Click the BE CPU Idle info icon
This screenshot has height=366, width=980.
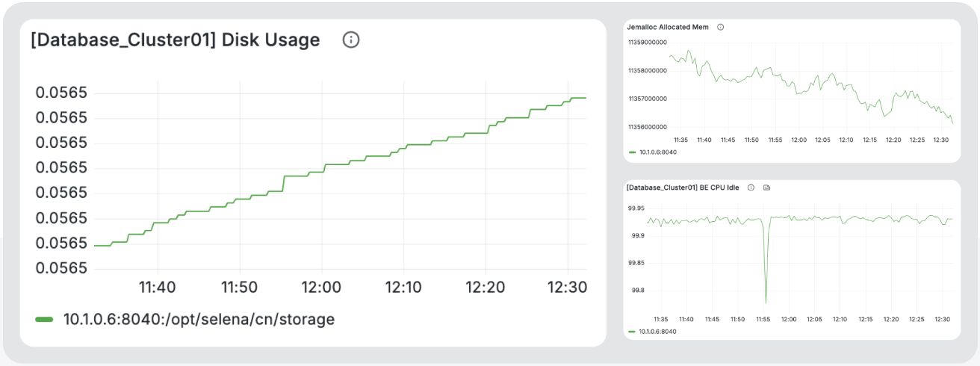pos(751,187)
